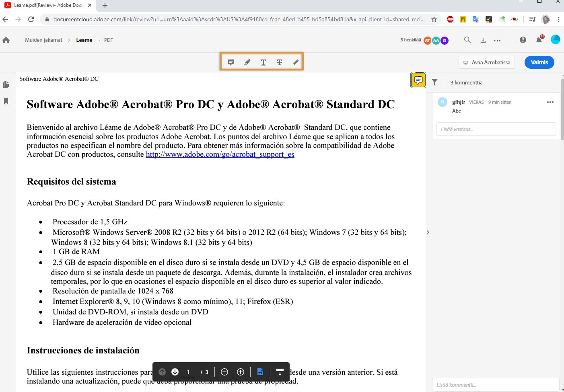Screen dimensions: 564x392
Task: Zoom out of the document
Action: [224, 372]
